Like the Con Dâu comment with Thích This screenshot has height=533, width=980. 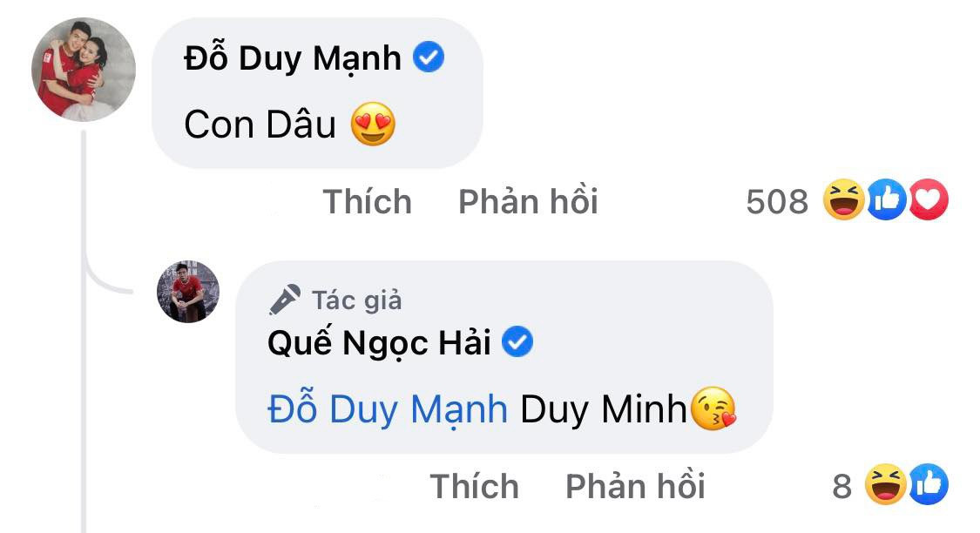coord(367,201)
